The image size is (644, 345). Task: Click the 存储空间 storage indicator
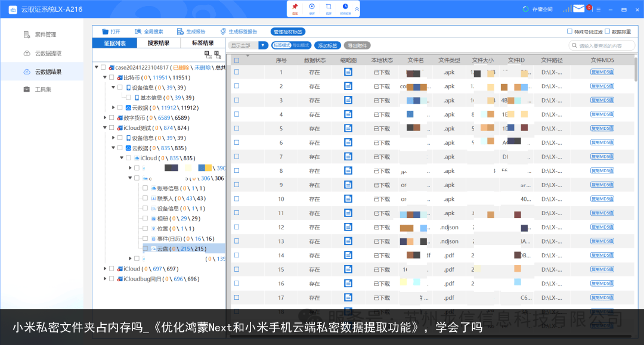(538, 9)
